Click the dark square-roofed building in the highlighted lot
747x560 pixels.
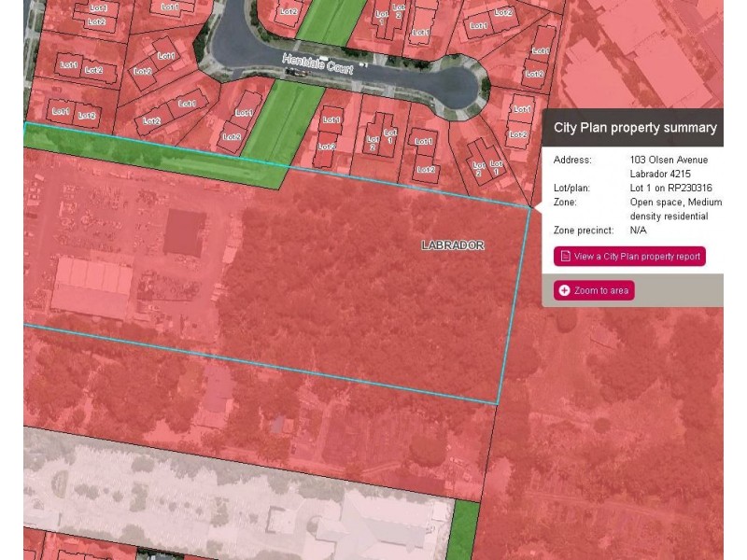coord(184,232)
